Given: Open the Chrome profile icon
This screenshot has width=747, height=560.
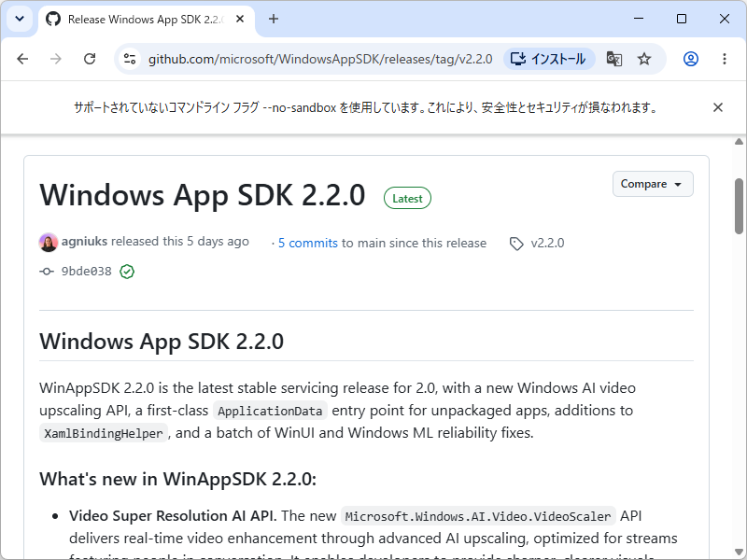Looking at the screenshot, I should click(691, 59).
